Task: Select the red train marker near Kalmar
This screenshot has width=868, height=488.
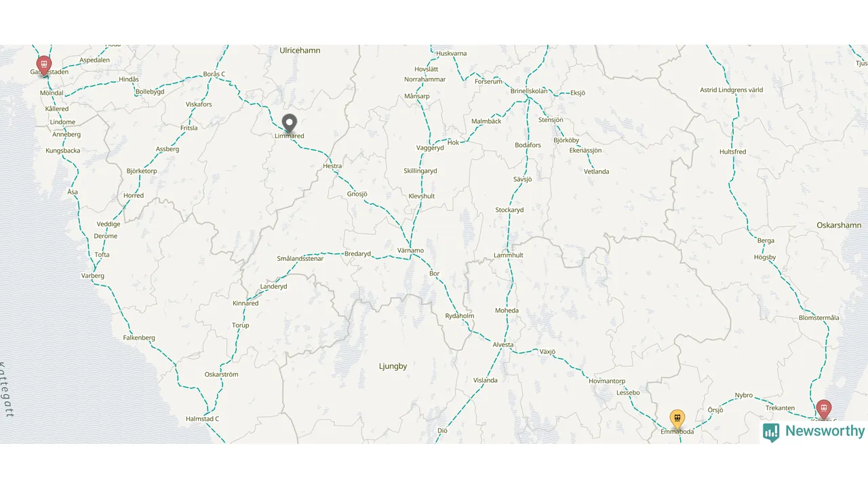Action: (x=823, y=409)
